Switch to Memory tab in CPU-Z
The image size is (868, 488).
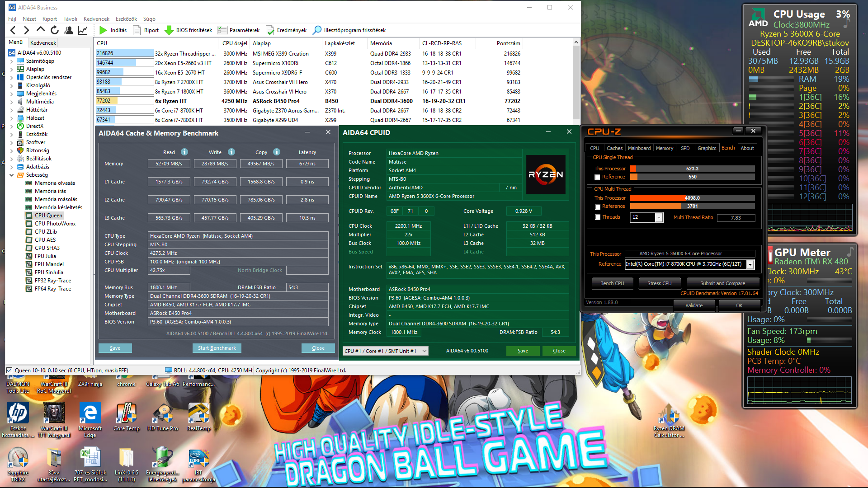click(x=664, y=148)
